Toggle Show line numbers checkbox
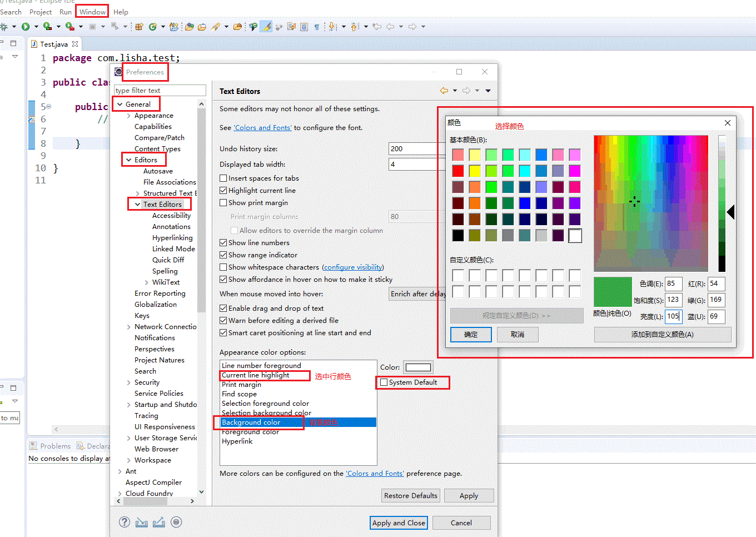This screenshot has width=756, height=537. coord(223,243)
